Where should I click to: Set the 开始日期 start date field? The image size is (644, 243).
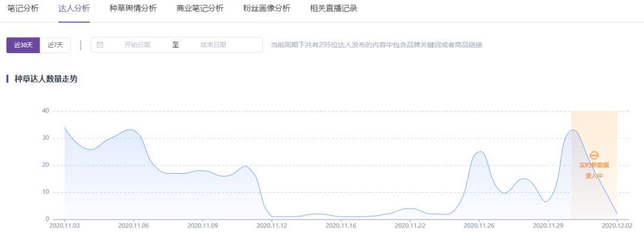(x=137, y=45)
